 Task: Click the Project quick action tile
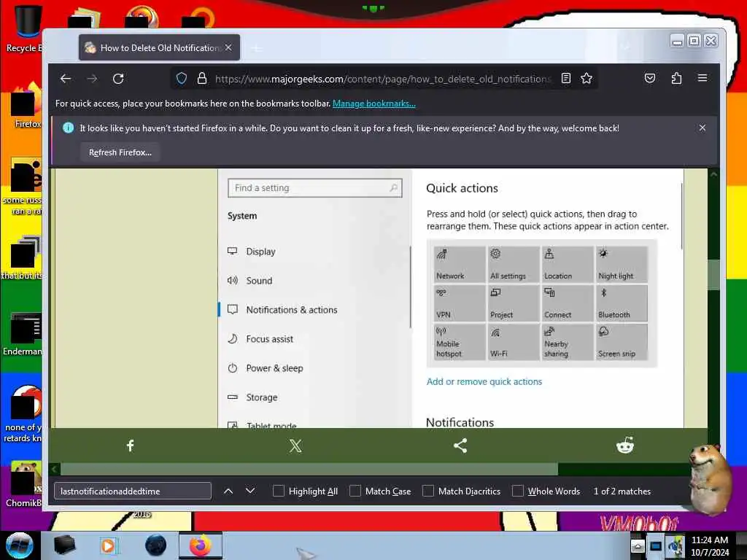[513, 303]
